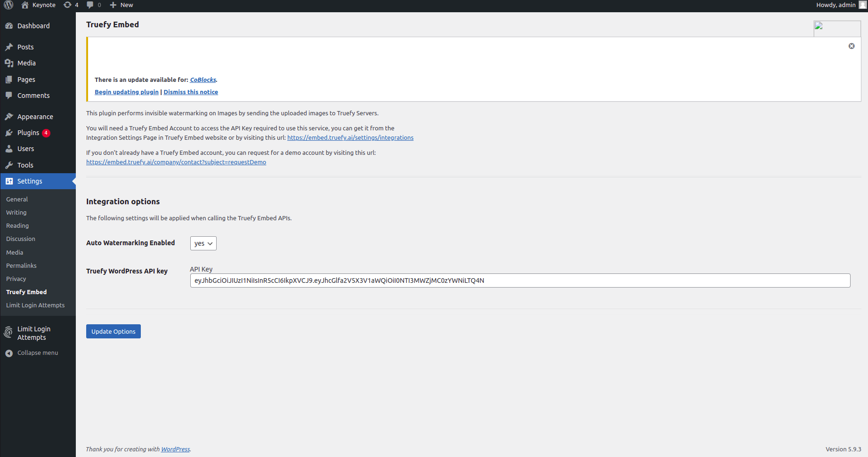Viewport: 868px width, 457px height.
Task: Open the embed.truefy.ai settings integrations link
Action: click(x=350, y=138)
